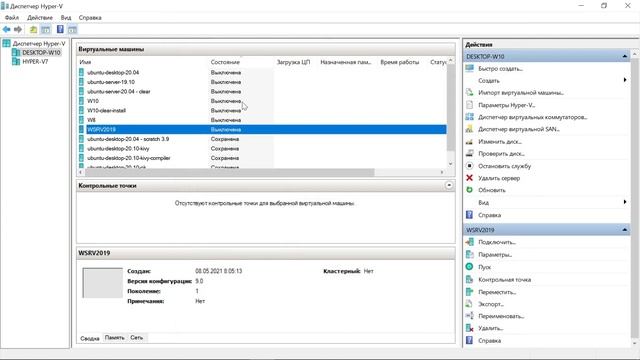Viewport: 640px width, 360px height.
Task: Open the Вид menu in menu bar
Action: [x=66, y=18]
